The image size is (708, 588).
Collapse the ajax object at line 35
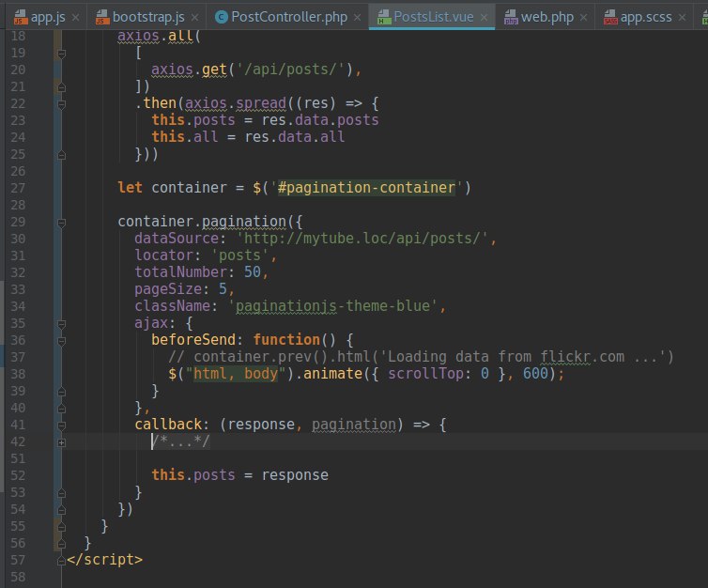[x=62, y=324]
